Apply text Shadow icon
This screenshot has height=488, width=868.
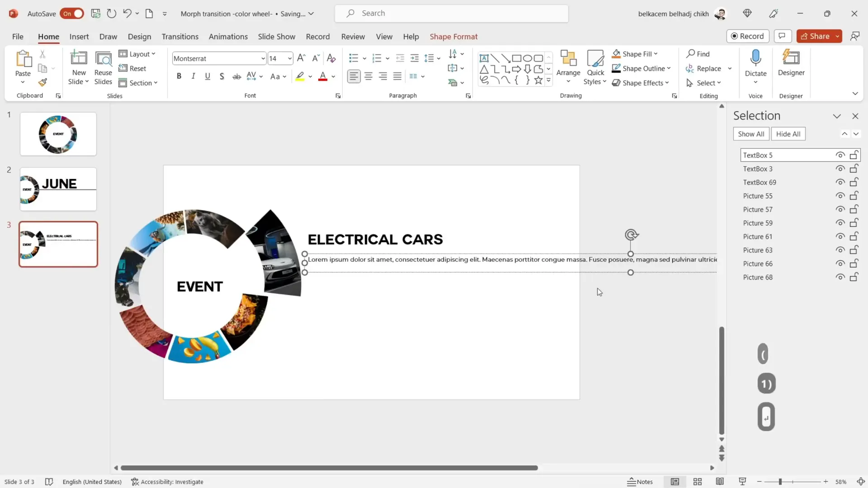222,76
